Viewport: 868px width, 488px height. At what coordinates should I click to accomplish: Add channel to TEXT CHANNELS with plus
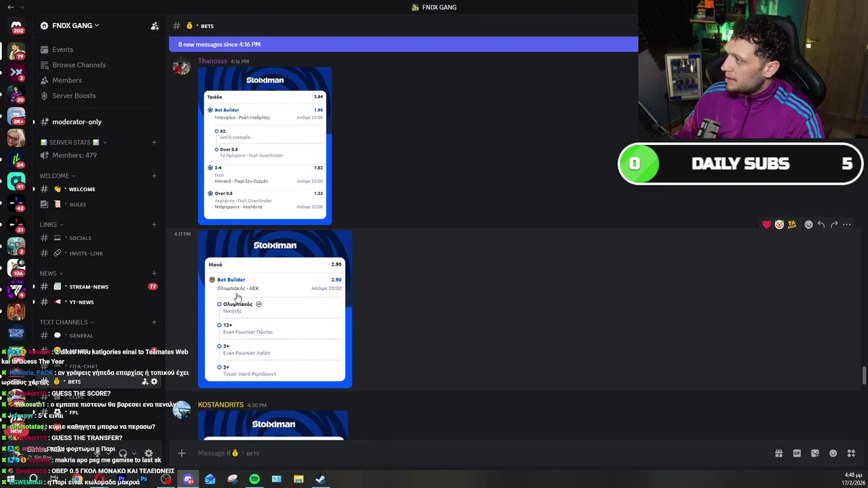tap(154, 322)
